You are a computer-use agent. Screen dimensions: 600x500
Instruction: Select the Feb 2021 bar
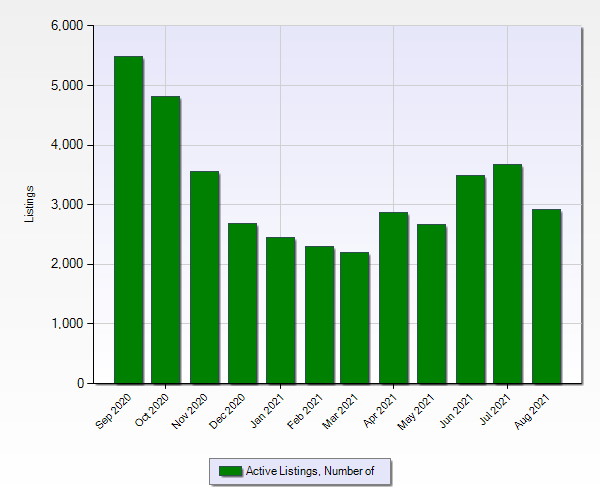[x=318, y=315]
